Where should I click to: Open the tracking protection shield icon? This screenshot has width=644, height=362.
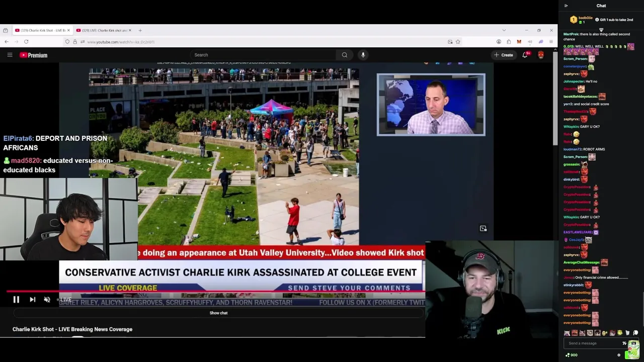pyautogui.click(x=67, y=42)
